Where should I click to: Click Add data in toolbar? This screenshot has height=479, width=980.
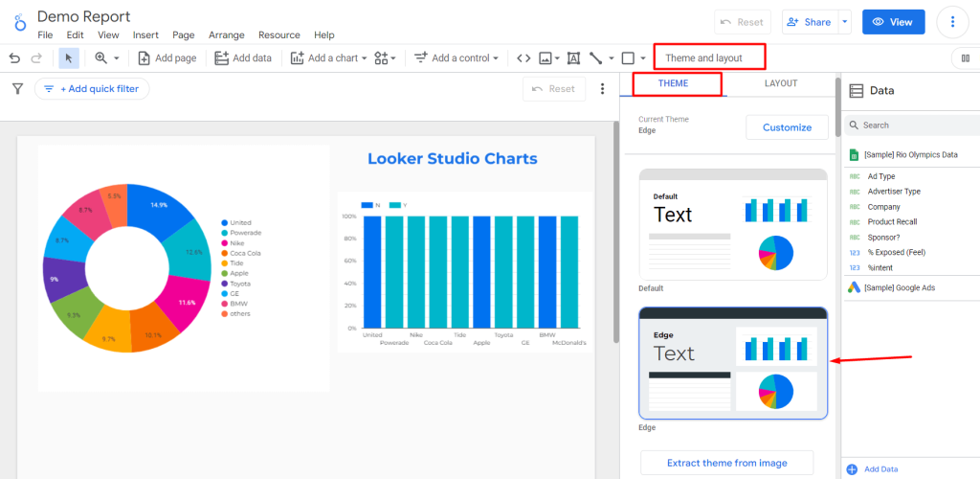[x=243, y=58]
